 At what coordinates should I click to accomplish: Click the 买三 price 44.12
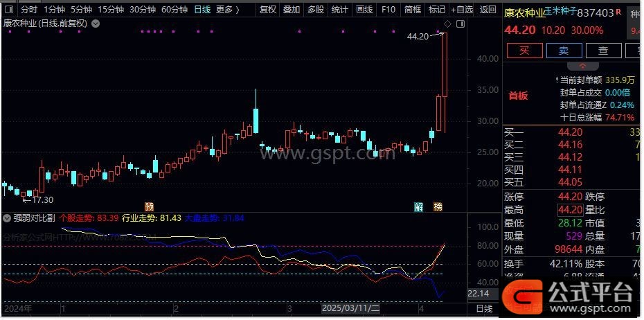click(x=570, y=157)
